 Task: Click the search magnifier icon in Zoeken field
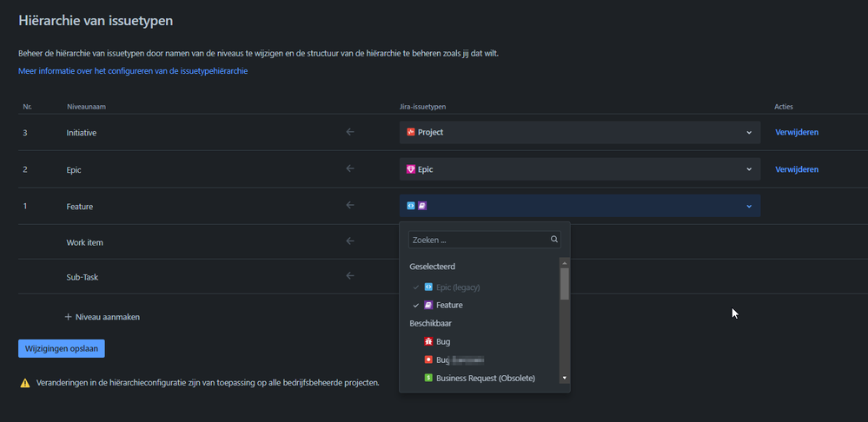pos(554,240)
